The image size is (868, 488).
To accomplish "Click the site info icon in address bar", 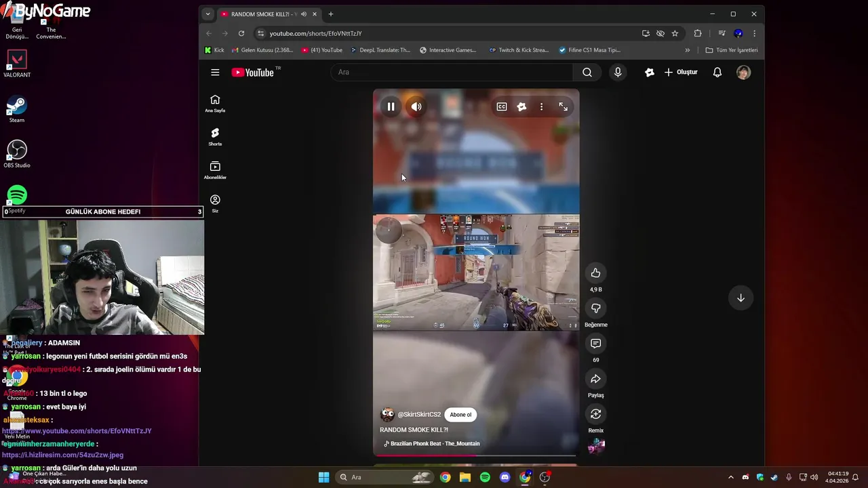I will click(261, 33).
